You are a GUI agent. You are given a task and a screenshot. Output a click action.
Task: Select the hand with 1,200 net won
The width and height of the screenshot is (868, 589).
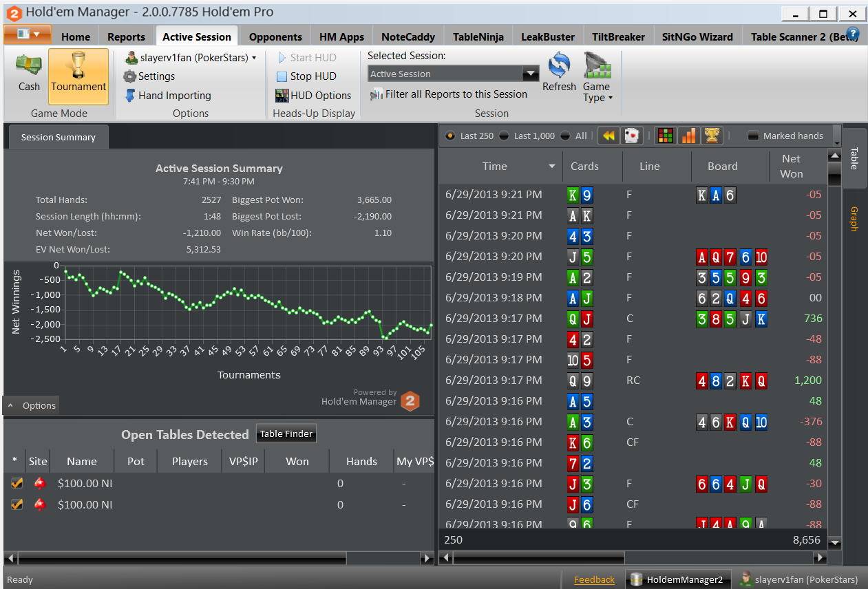click(632, 381)
